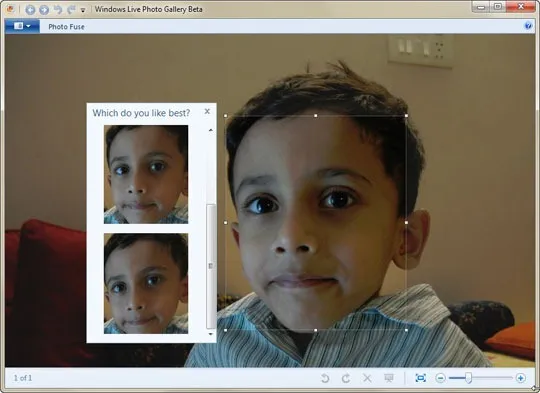
Task: Rotate the photo clockwise
Action: [346, 378]
